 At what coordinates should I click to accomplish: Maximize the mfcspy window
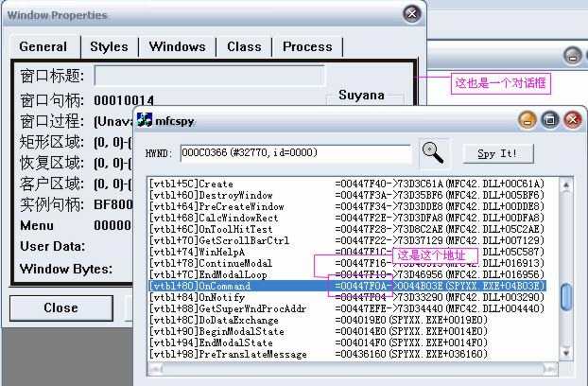(549, 120)
